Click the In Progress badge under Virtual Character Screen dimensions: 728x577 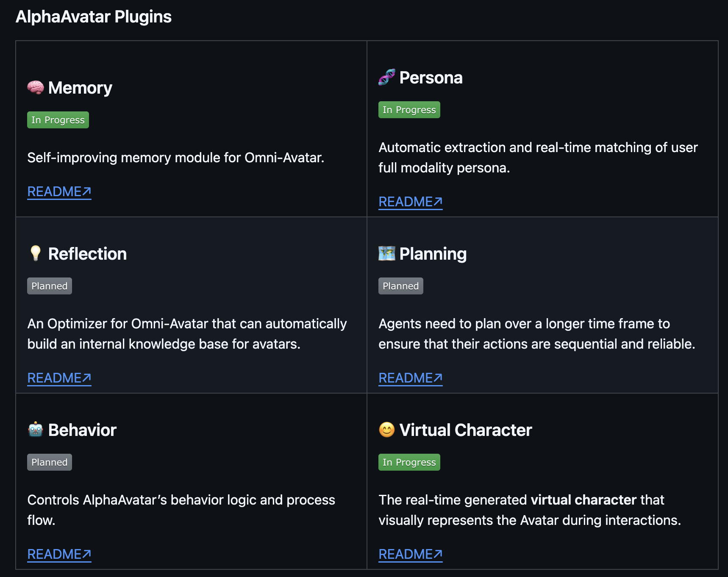coord(409,462)
